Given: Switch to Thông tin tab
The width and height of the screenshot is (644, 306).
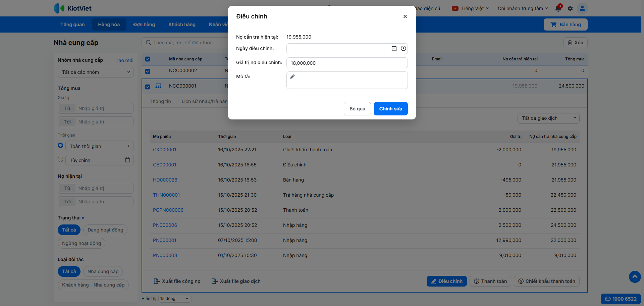Looking at the screenshot, I should coord(160,101).
